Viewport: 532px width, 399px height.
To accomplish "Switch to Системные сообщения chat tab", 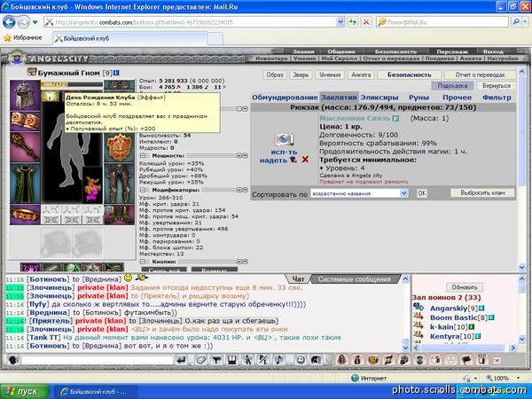I will (x=354, y=279).
